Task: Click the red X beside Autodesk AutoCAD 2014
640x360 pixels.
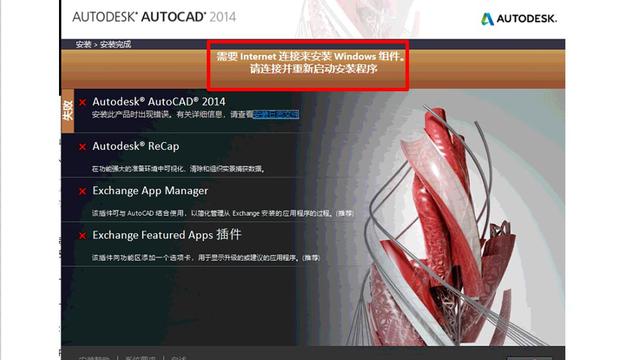Action: click(82, 102)
